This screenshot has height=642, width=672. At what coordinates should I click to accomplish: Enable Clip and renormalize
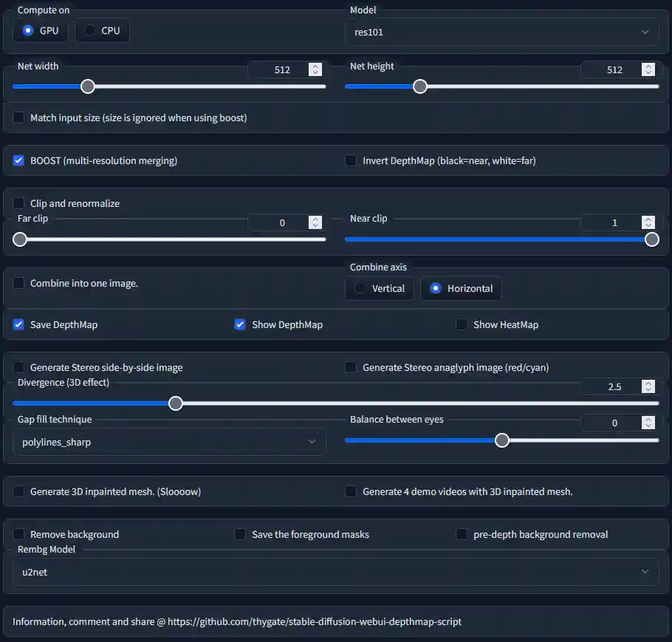(18, 203)
